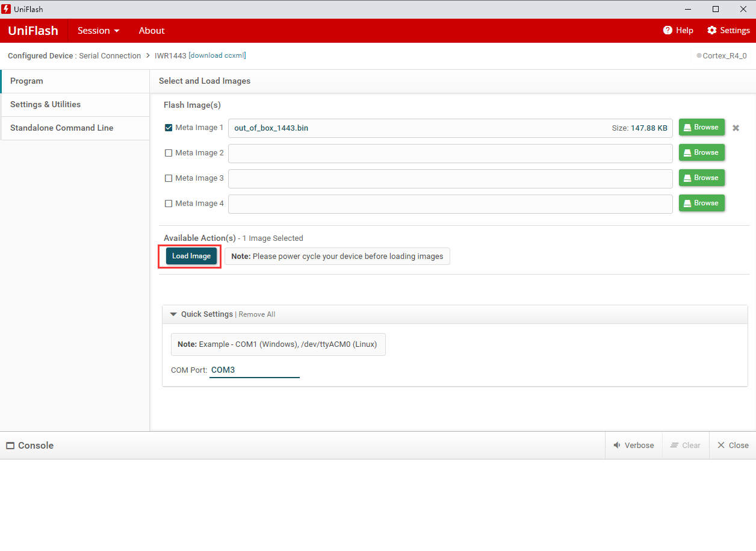This screenshot has height=551, width=756.
Task: Enable the Meta Image 3 checkbox
Action: [x=169, y=178]
